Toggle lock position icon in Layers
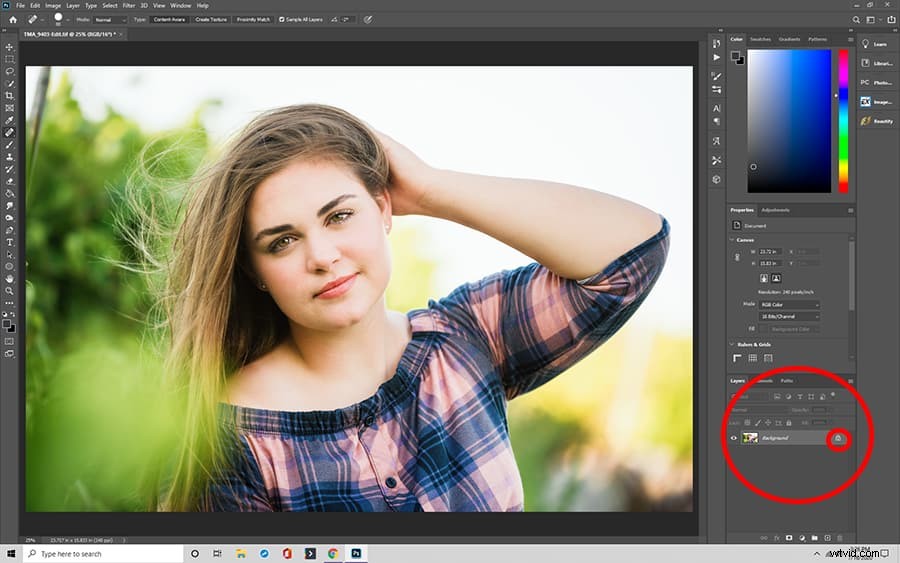The height and width of the screenshot is (563, 900). (x=768, y=423)
